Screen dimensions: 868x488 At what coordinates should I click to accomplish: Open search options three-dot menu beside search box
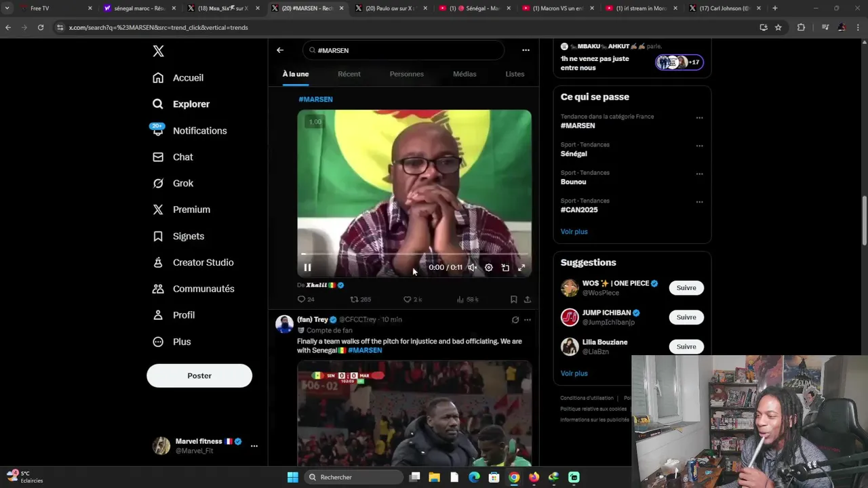click(x=526, y=50)
